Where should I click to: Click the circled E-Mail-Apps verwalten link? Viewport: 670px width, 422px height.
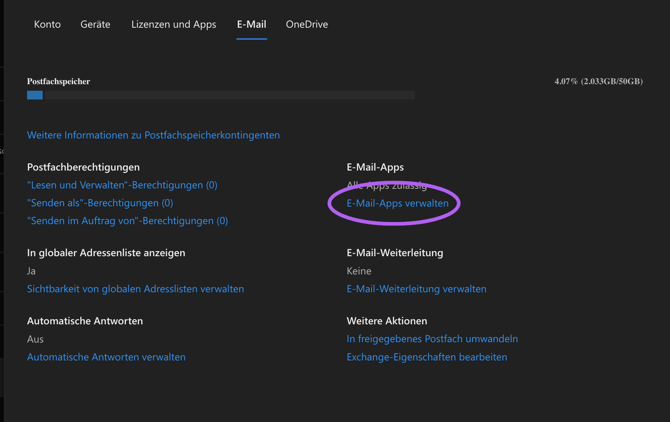397,203
